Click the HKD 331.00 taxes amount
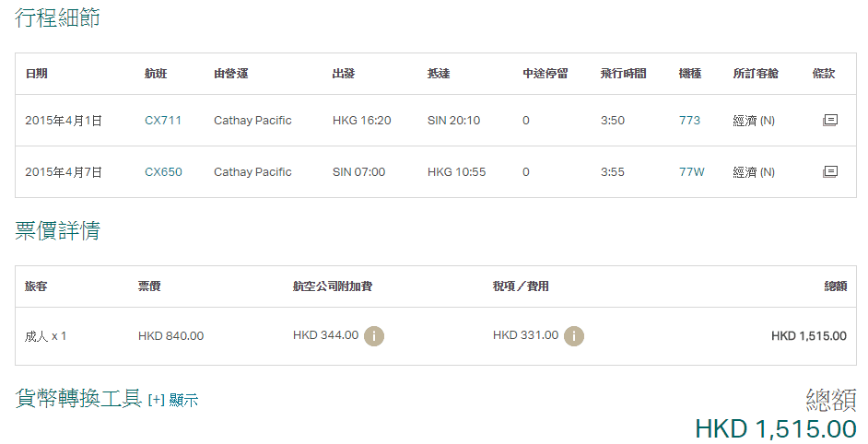The height and width of the screenshot is (444, 868). (x=525, y=335)
